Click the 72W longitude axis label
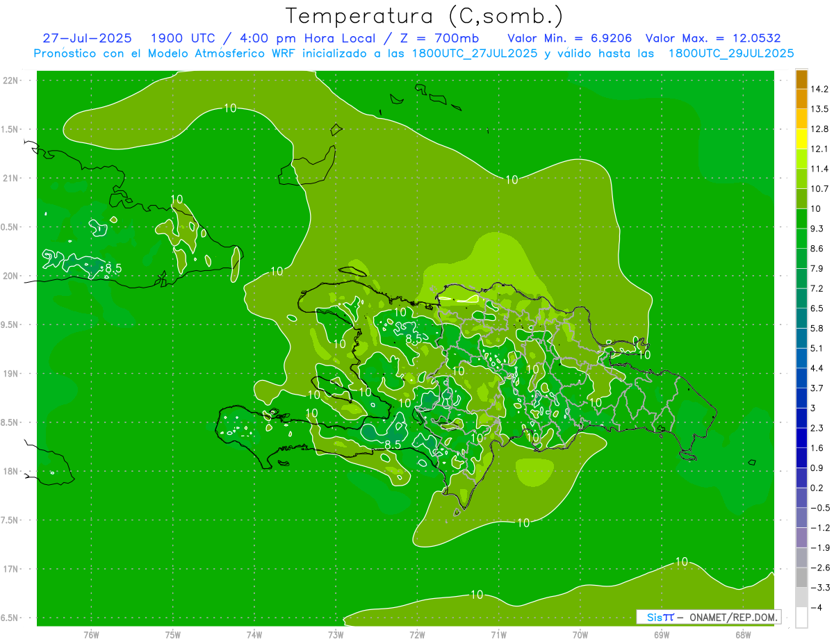The height and width of the screenshot is (644, 834). pyautogui.click(x=417, y=634)
